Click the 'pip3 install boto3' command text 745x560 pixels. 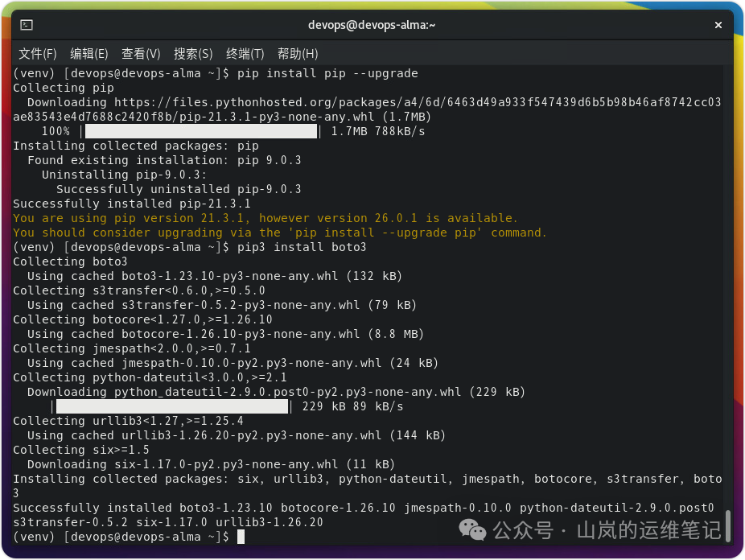303,247
